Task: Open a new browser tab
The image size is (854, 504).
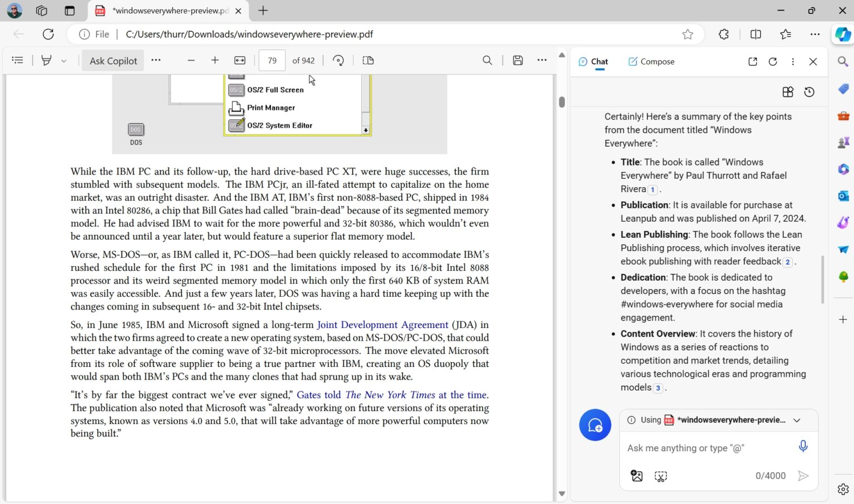Action: point(263,11)
